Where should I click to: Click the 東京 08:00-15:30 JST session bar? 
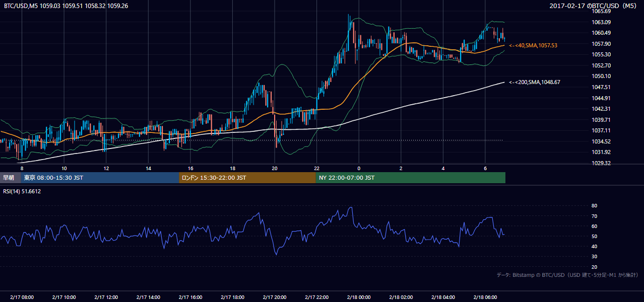[x=100, y=178]
